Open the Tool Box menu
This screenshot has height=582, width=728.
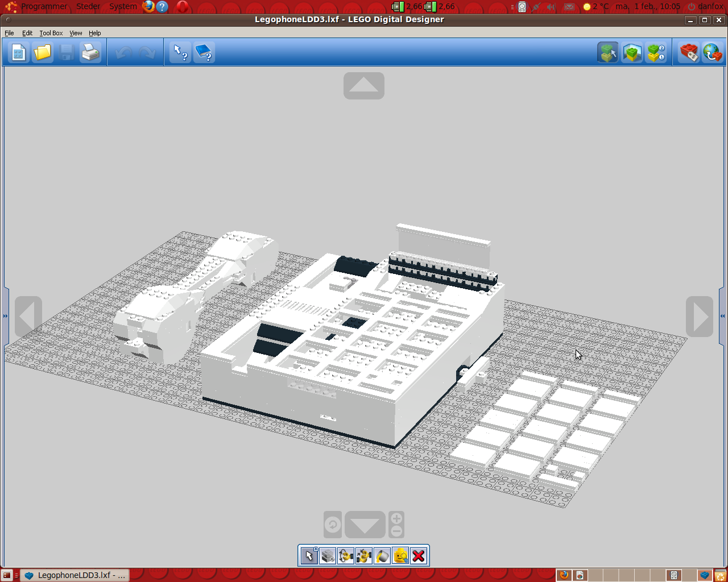pyautogui.click(x=51, y=33)
